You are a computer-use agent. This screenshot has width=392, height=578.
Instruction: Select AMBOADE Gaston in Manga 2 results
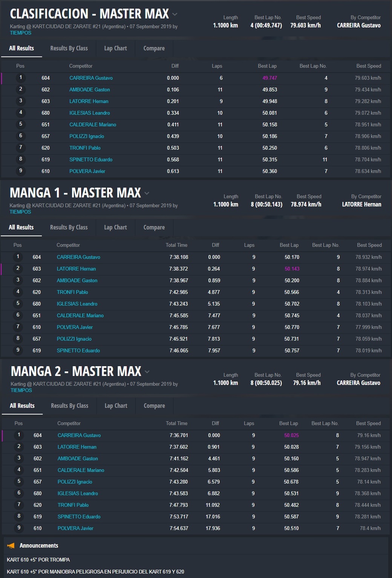pyautogui.click(x=78, y=459)
